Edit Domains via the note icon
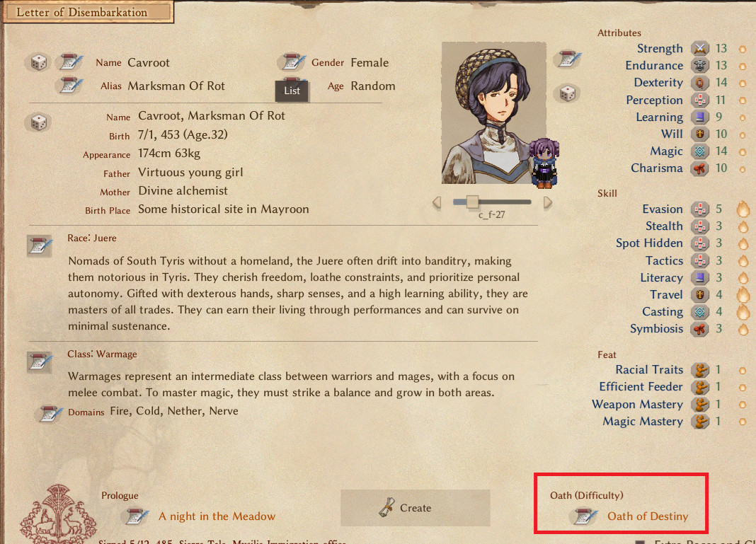The height and width of the screenshot is (544, 756). [x=51, y=413]
